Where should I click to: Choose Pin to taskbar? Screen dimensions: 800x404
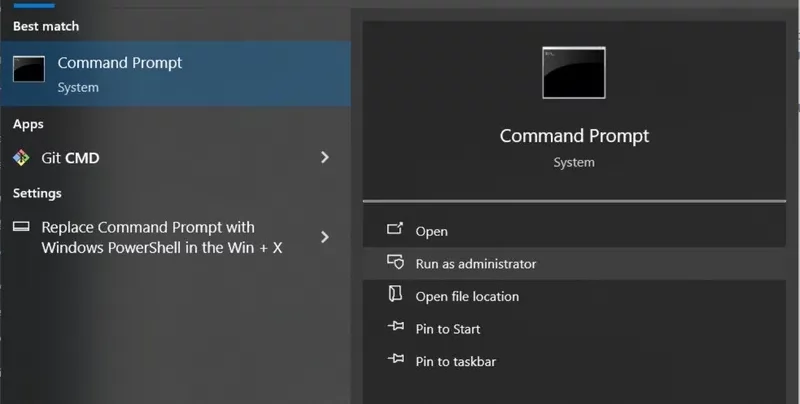574,362
